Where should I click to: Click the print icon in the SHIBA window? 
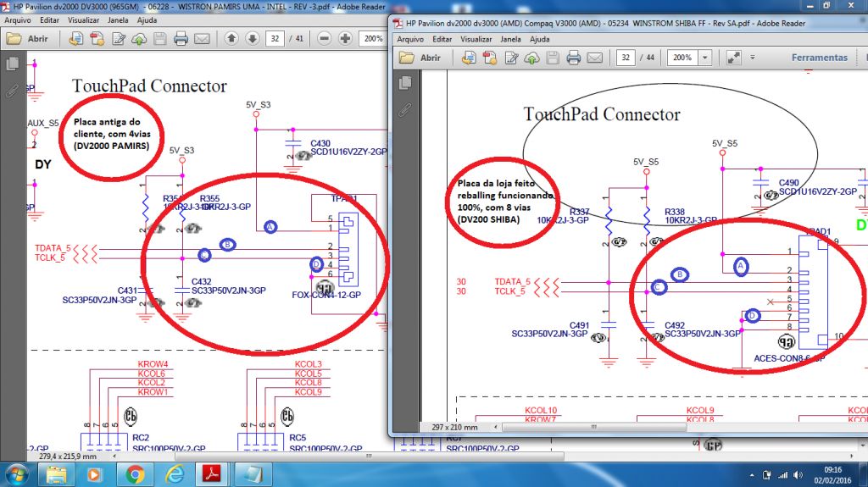point(574,58)
